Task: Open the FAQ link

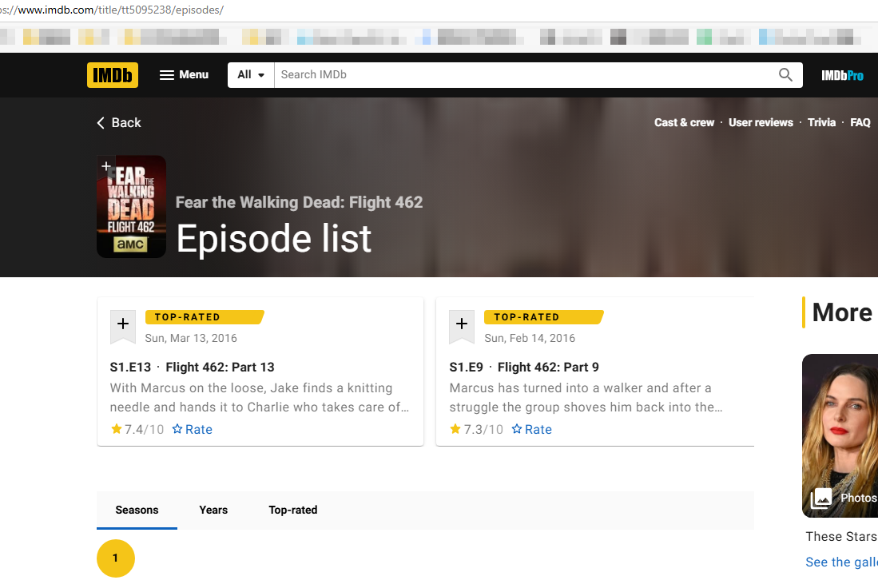Action: 860,123
